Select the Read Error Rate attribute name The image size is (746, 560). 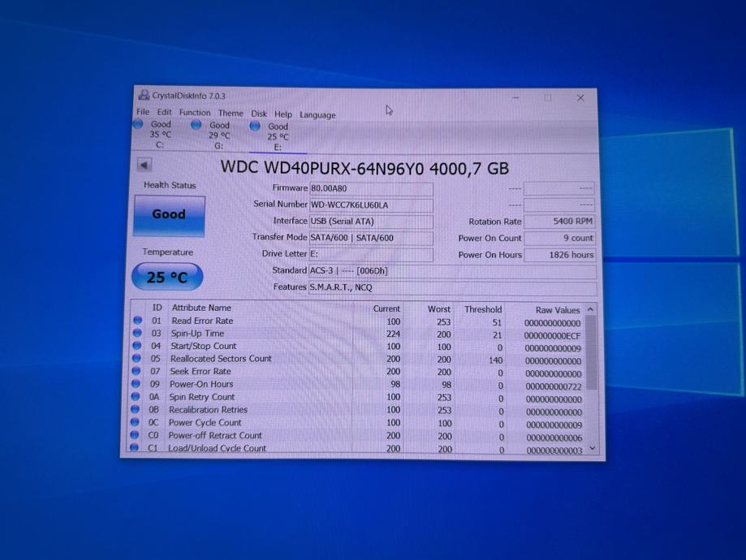tap(202, 321)
